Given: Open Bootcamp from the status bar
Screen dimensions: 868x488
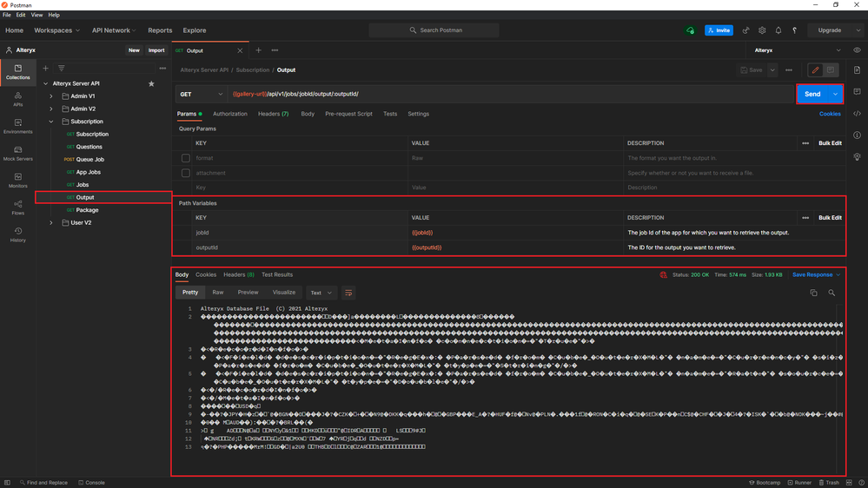Looking at the screenshot, I should [x=765, y=483].
